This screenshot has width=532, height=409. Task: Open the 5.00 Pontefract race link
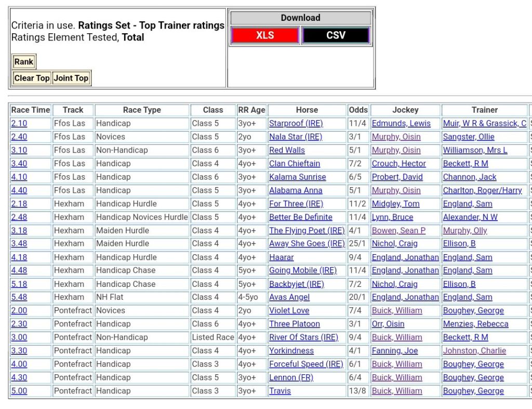pos(19,391)
